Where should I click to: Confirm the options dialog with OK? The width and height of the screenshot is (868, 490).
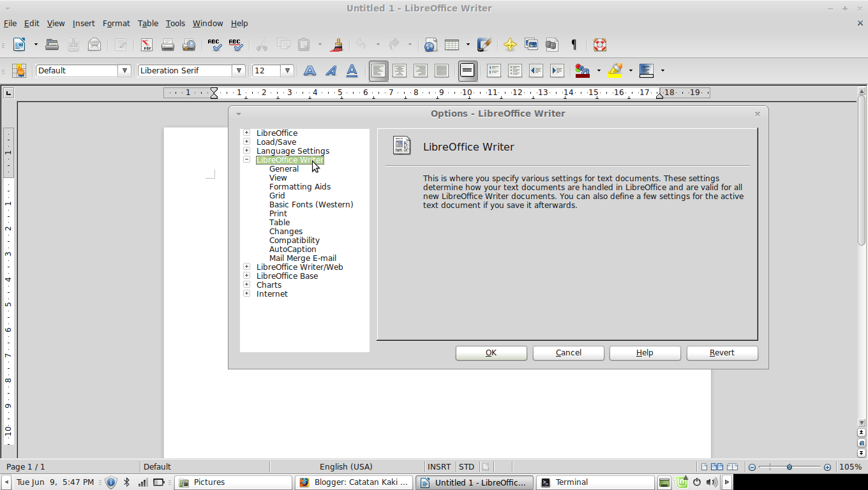[x=491, y=352]
